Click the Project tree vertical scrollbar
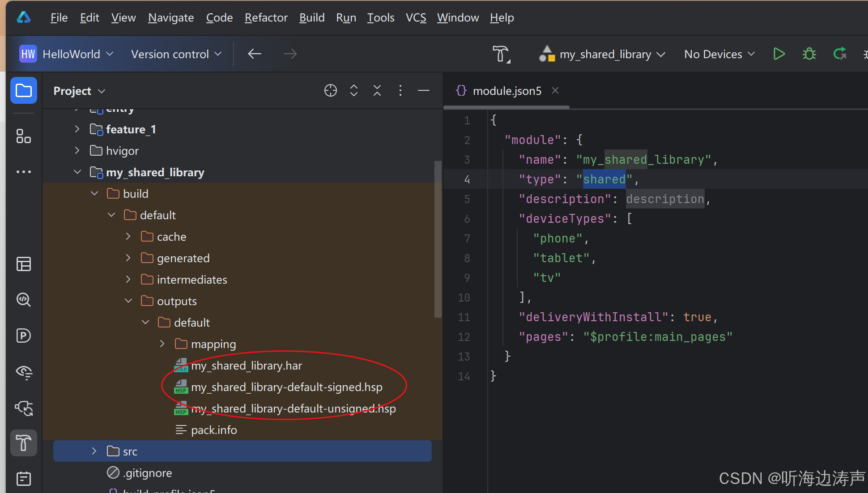 click(x=438, y=239)
